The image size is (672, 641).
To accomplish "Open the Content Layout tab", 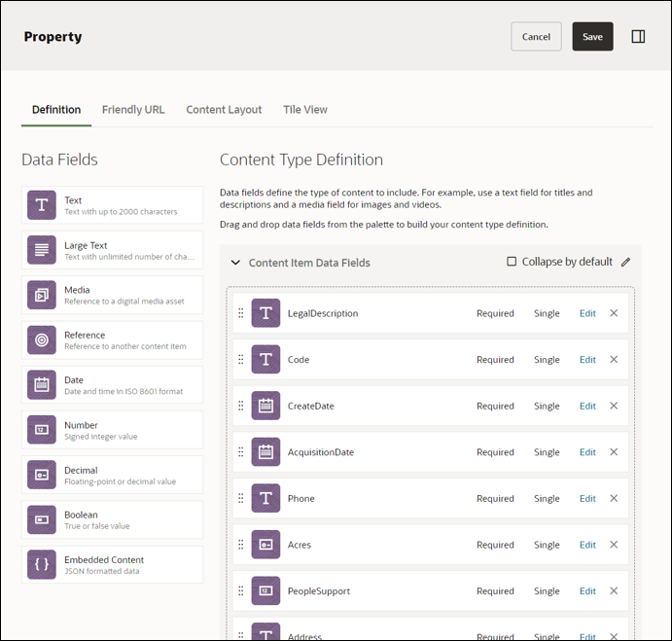I will pos(224,110).
